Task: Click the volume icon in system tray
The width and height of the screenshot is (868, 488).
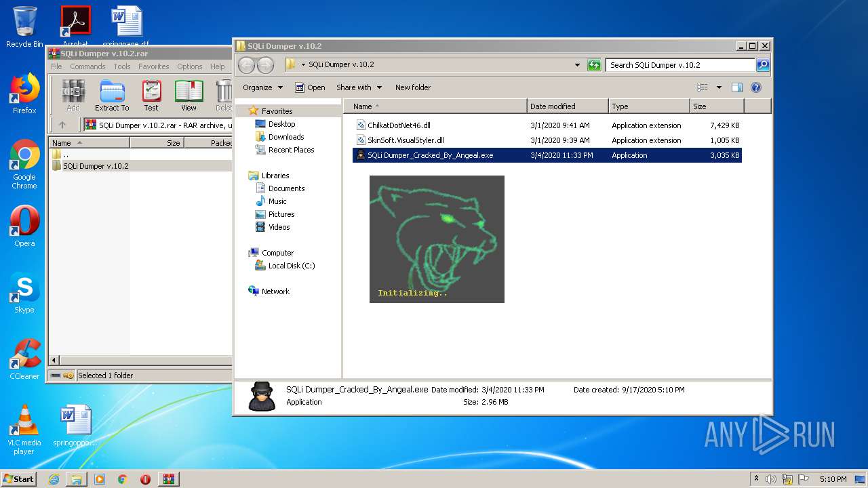Action: [x=771, y=479]
